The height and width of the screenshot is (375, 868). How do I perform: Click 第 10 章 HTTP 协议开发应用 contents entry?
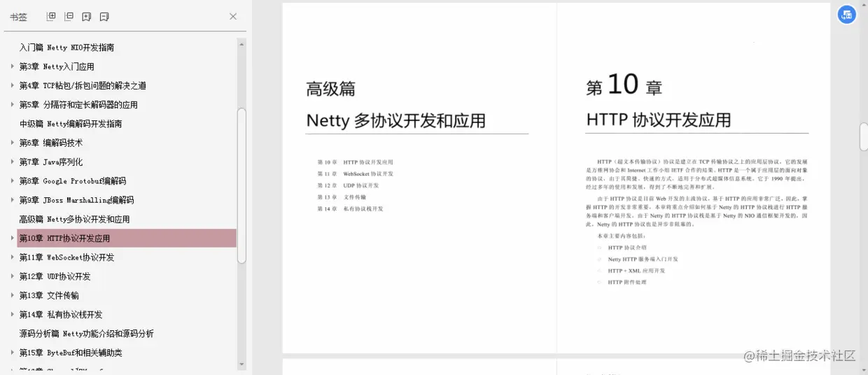[x=355, y=162]
